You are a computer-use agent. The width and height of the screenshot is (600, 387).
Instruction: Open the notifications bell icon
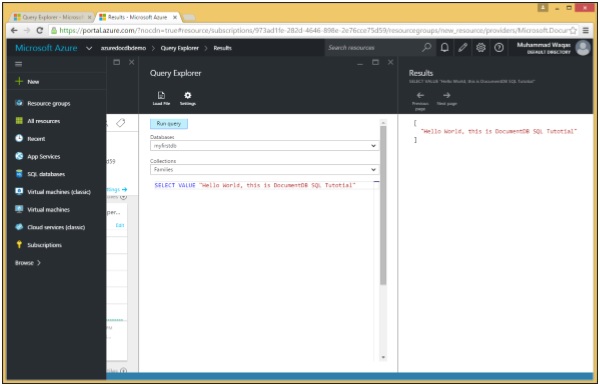(x=444, y=47)
